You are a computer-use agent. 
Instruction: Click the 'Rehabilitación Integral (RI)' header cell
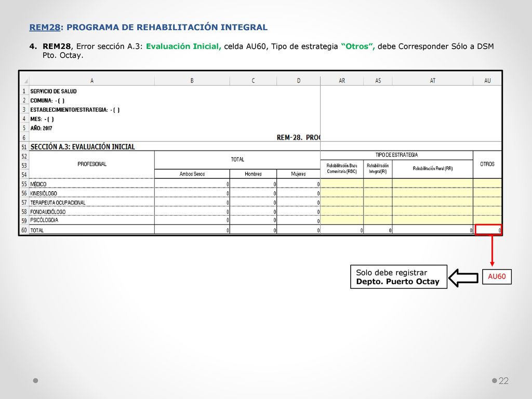[x=378, y=169]
